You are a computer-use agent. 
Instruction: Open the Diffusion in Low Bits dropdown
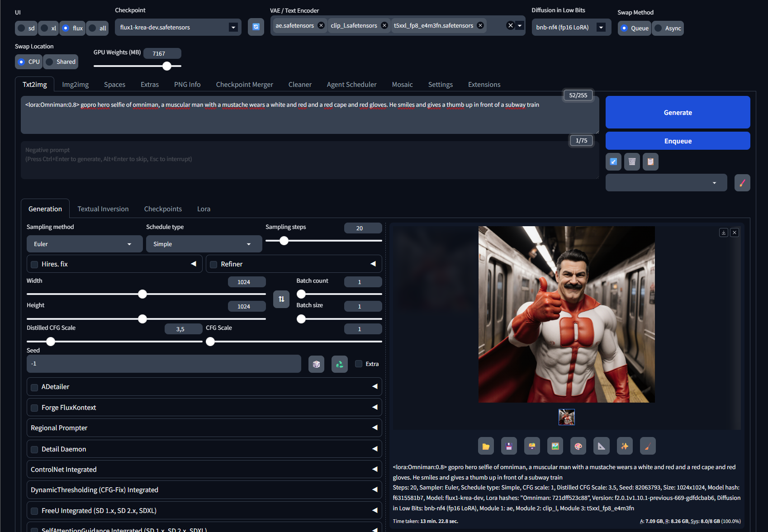[x=571, y=27]
